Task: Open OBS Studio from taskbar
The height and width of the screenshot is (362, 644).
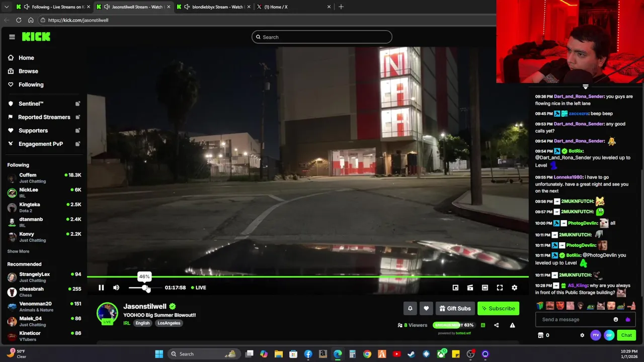Action: pyautogui.click(x=470, y=354)
